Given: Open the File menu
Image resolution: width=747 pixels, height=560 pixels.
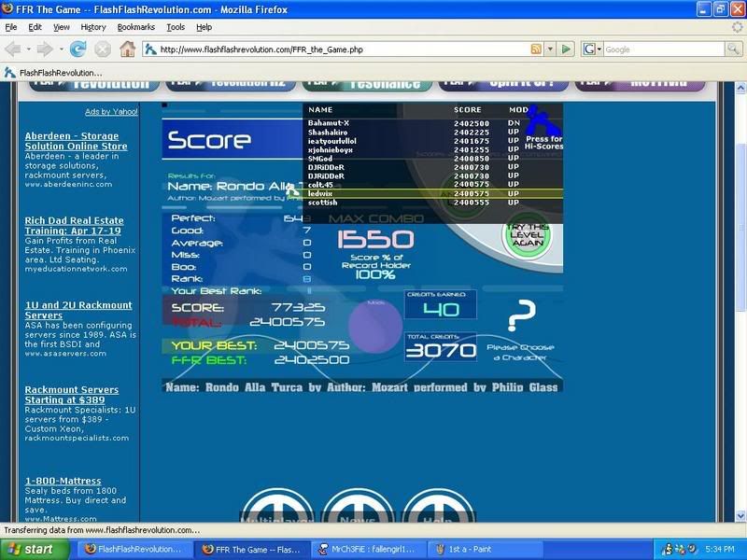Looking at the screenshot, I should coord(10,27).
